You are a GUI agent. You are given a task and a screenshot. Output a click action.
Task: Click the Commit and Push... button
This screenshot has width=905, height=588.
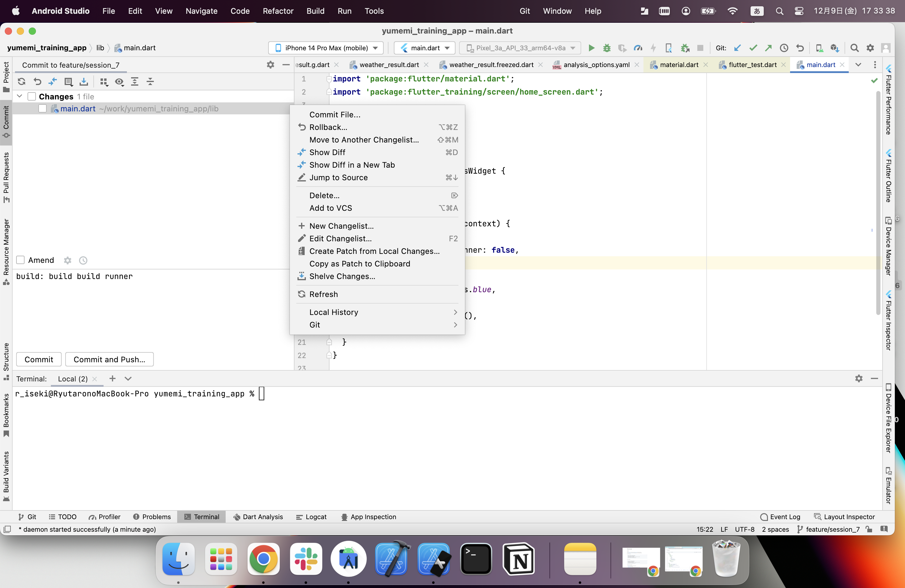click(109, 360)
